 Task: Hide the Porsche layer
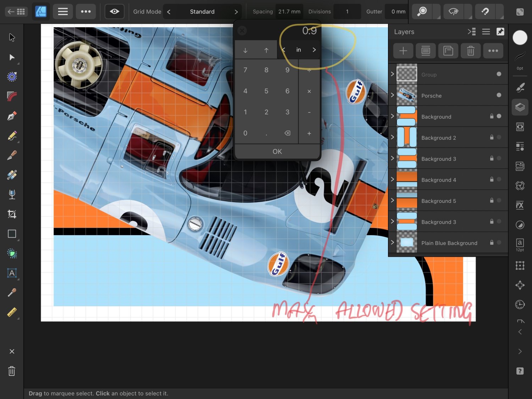coord(499,95)
